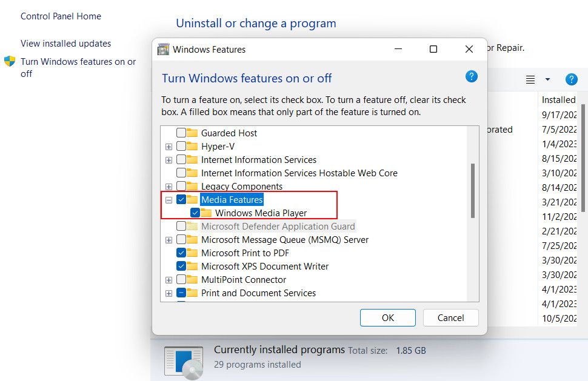Click the Installed column header
Image resolution: width=588 pixels, height=381 pixels.
coord(558,100)
